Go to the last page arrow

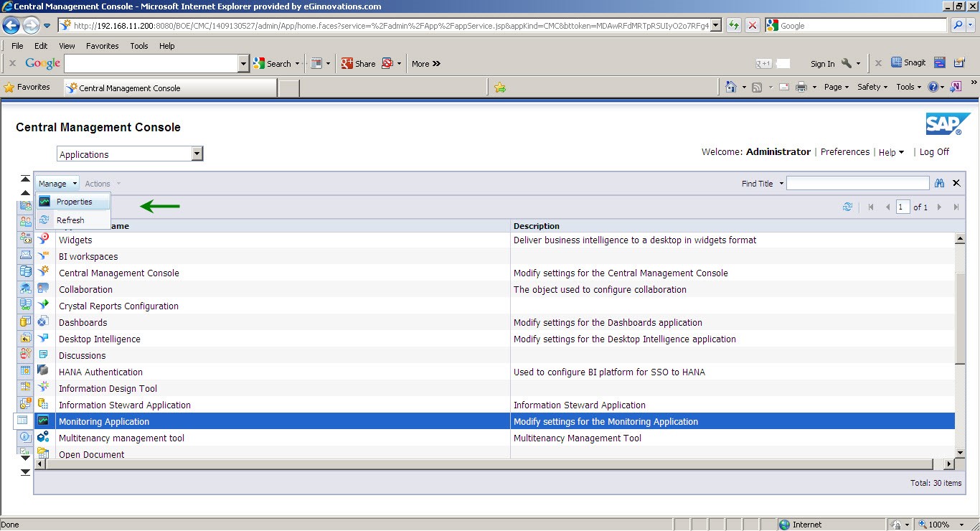[956, 207]
